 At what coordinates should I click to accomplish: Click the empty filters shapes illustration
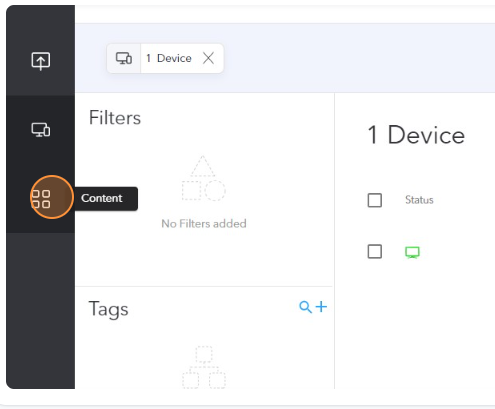pos(203,178)
